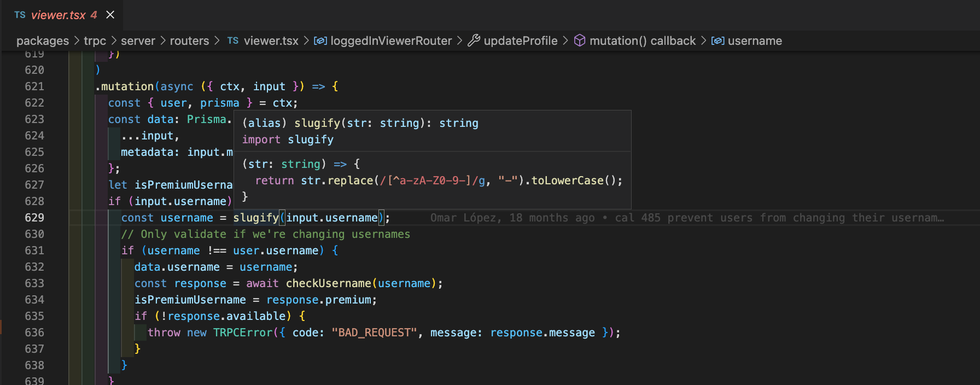Open the server breadcrumb segment
The height and width of the screenshot is (385, 980).
[x=138, y=41]
